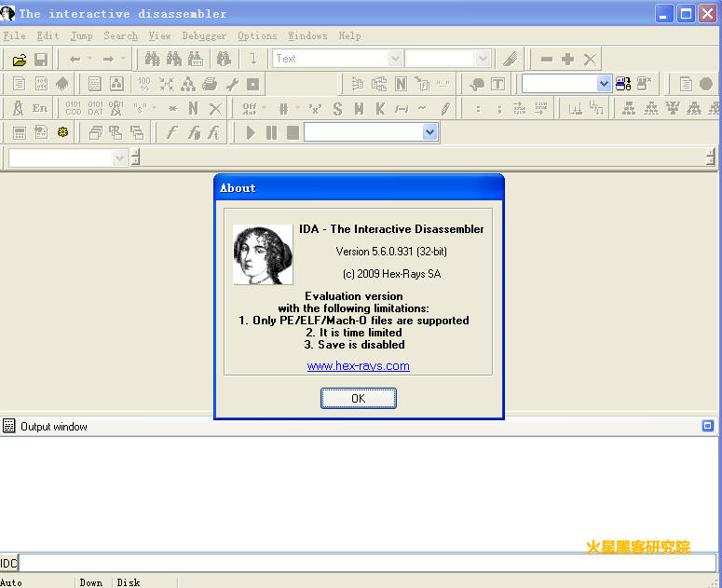722x588 pixels.
Task: Click the 'N' rename icon beside the X
Action: (193, 108)
